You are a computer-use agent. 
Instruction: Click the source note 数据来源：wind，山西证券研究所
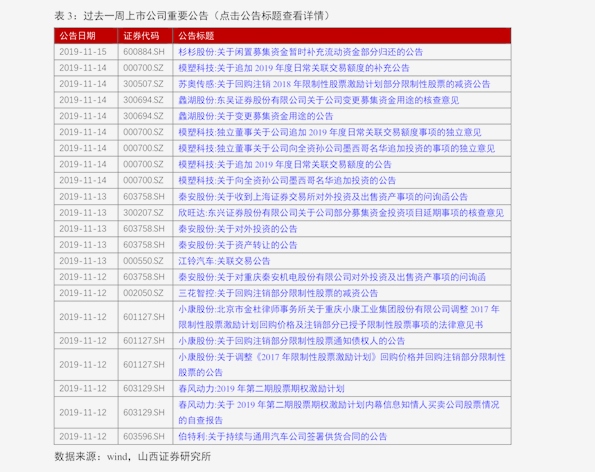[132, 456]
